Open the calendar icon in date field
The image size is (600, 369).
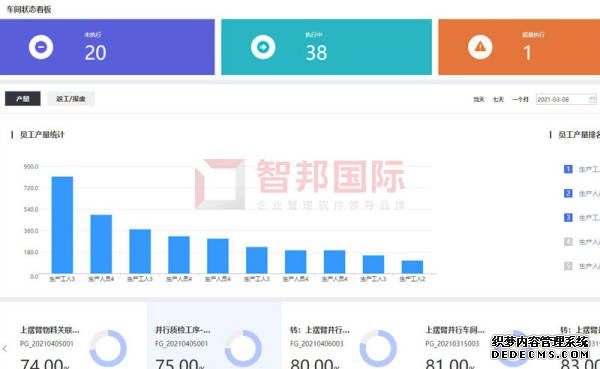592,100
